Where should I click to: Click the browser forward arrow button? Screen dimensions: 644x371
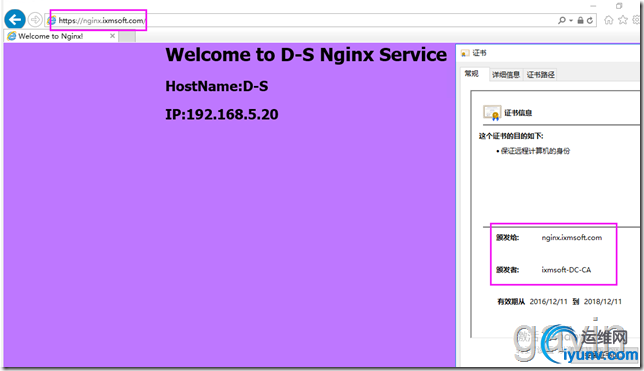point(35,19)
